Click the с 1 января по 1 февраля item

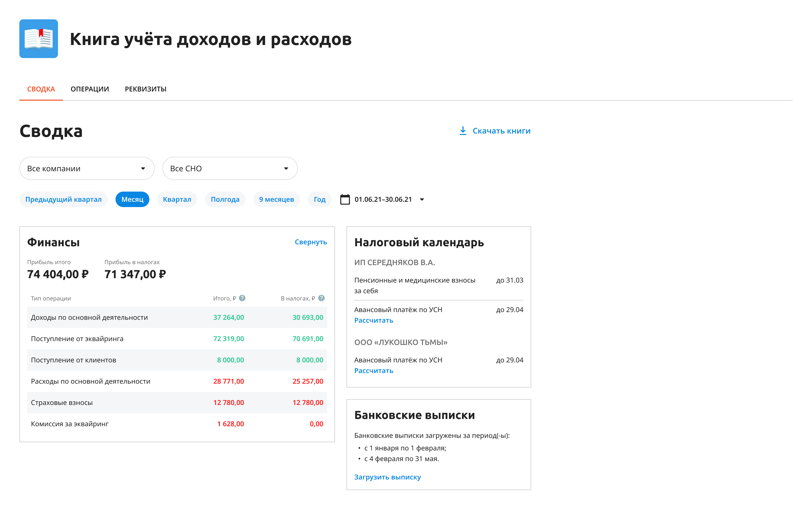pyautogui.click(x=405, y=448)
